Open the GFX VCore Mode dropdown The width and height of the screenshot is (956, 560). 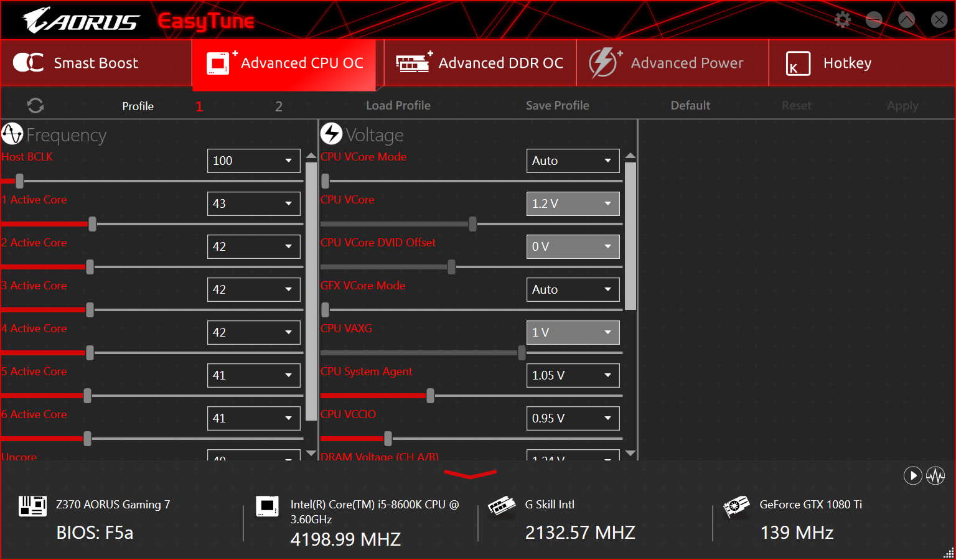[573, 289]
